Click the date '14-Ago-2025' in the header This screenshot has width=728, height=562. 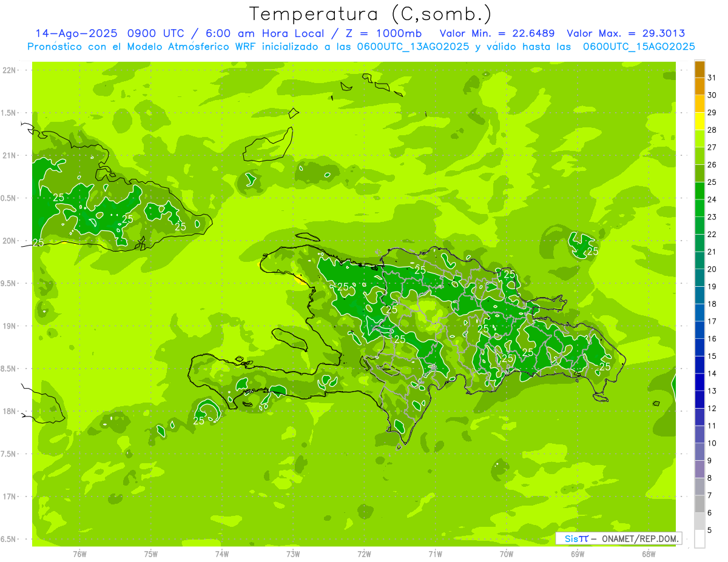(76, 33)
